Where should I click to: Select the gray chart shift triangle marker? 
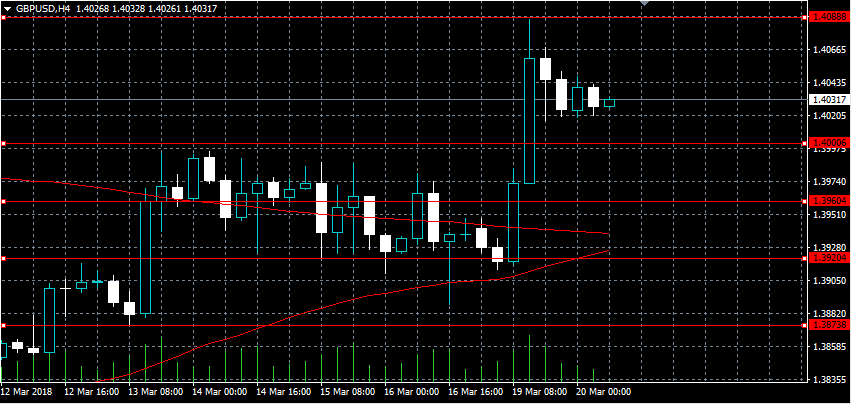pos(644,3)
